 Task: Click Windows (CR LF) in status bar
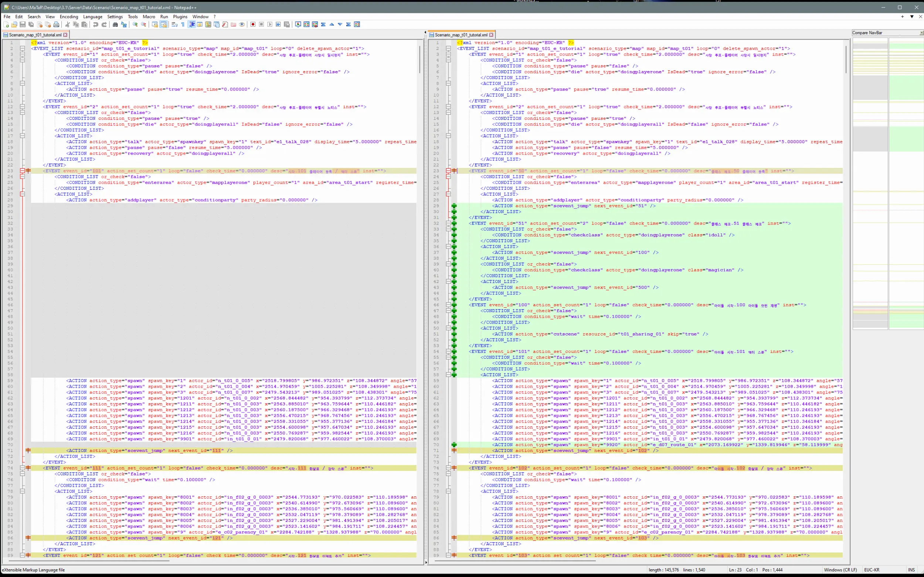point(840,570)
